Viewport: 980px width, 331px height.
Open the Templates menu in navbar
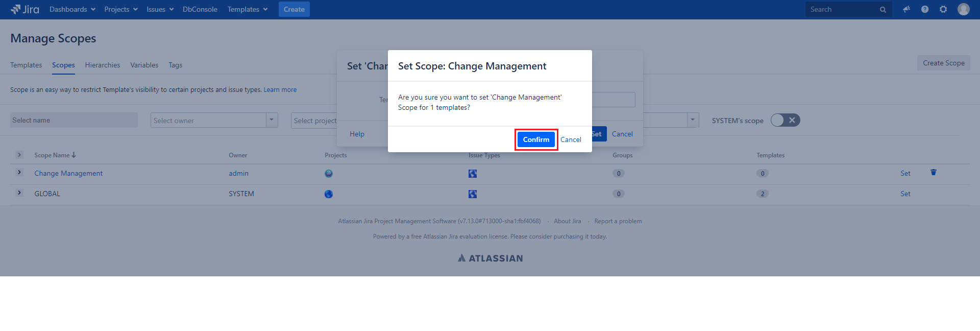(248, 9)
